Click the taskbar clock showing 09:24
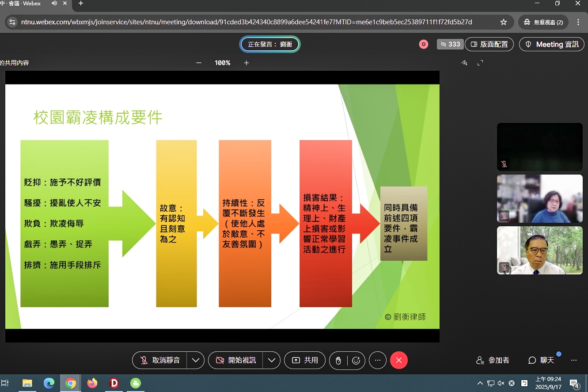Viewport: 588px width, 392px height. [x=548, y=383]
